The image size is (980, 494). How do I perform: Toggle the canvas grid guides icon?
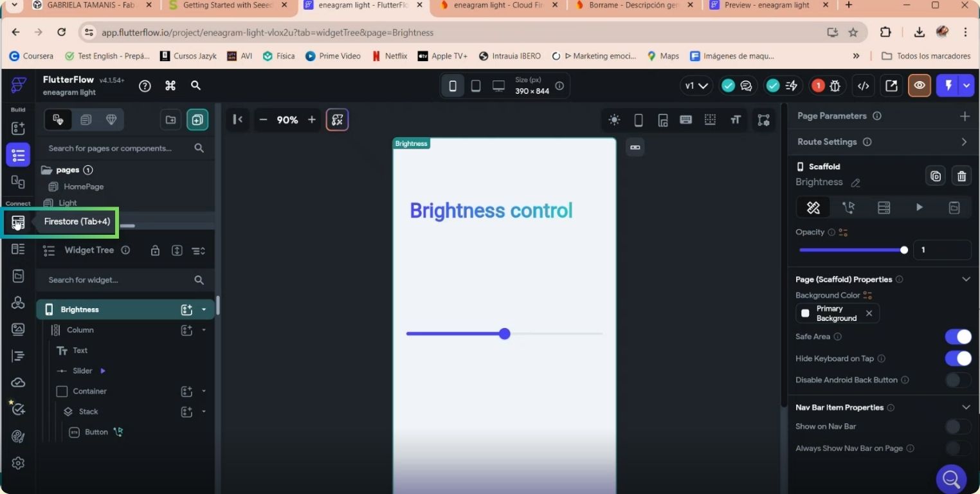pyautogui.click(x=710, y=120)
